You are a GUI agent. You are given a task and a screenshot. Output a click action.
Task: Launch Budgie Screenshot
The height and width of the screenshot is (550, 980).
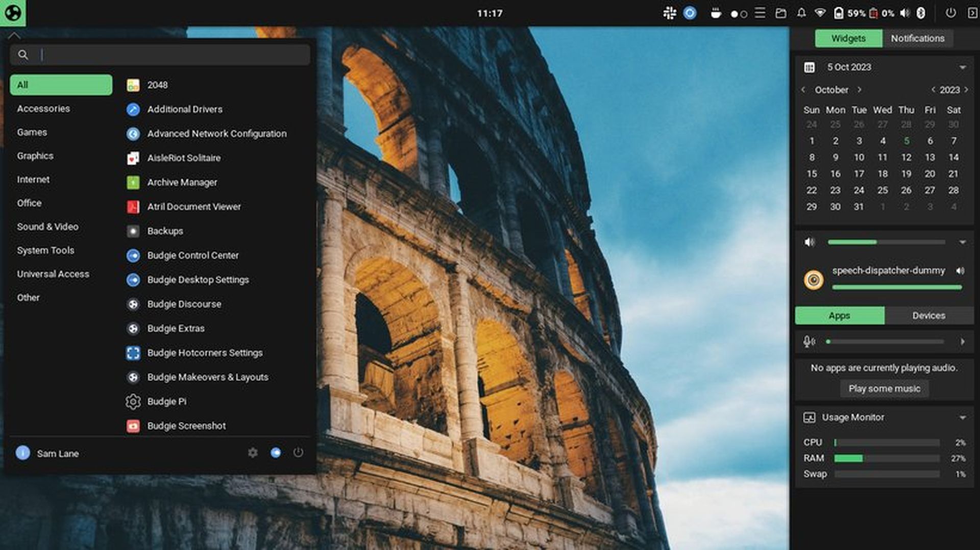click(187, 426)
